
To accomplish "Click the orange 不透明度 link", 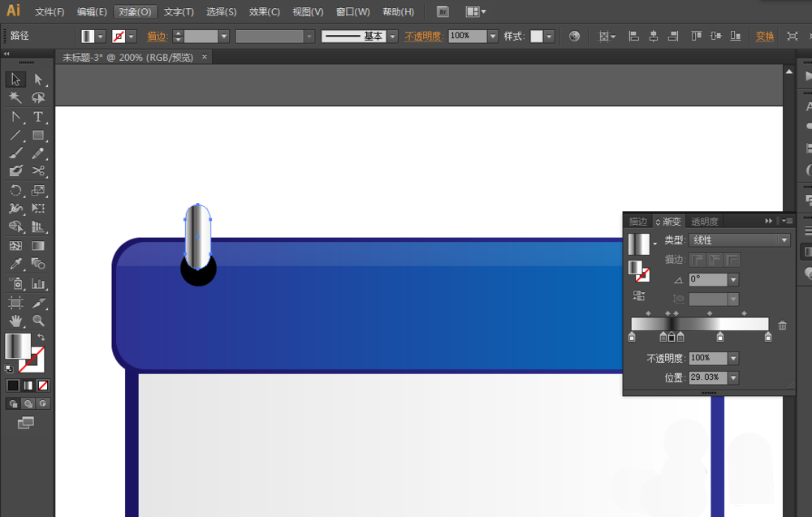I will (x=423, y=37).
